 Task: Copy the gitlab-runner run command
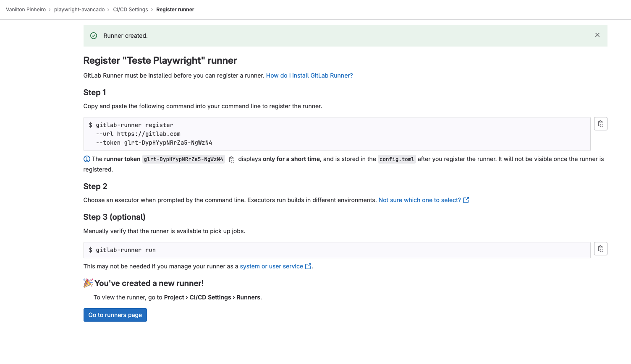600,249
